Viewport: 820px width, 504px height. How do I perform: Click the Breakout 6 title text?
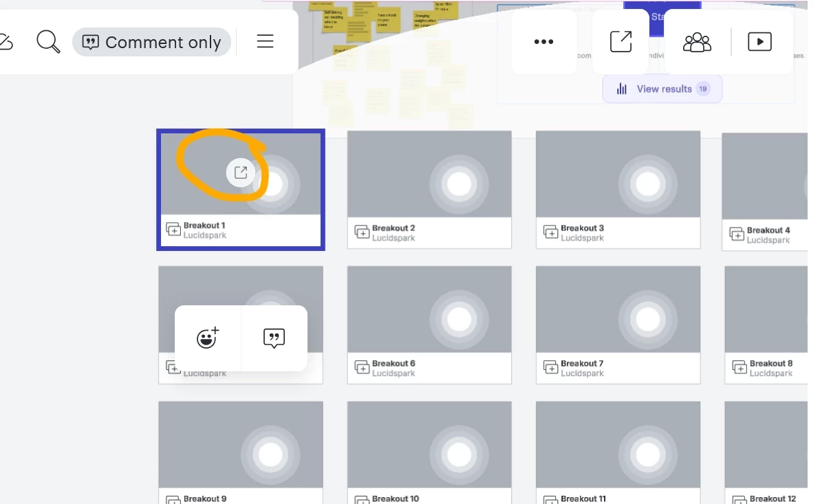point(393,363)
